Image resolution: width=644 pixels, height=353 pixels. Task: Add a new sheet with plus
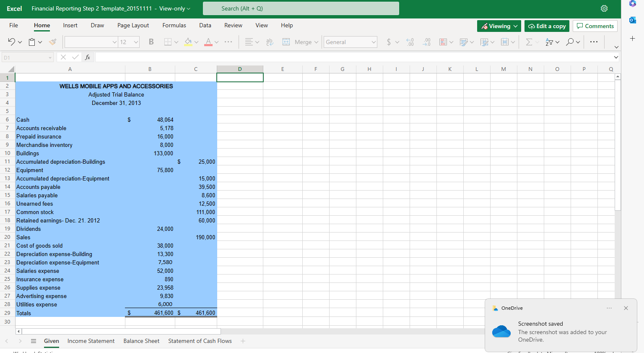pos(243,341)
